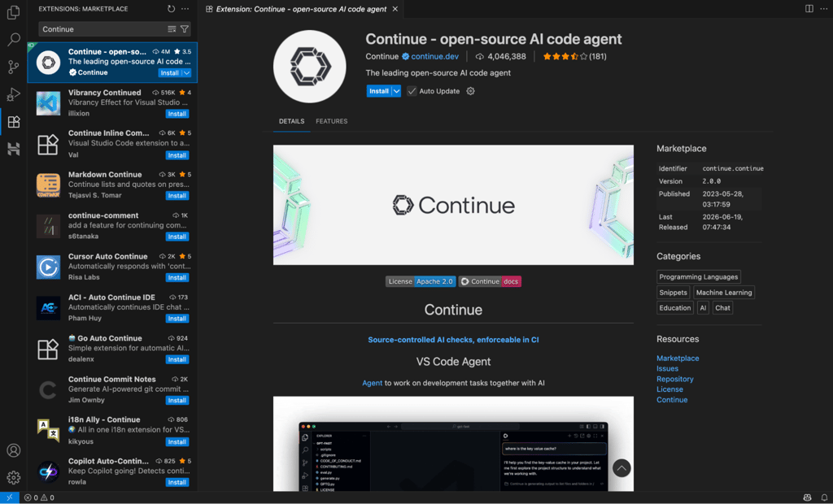The width and height of the screenshot is (833, 504).
Task: Switch to the DETAILS tab
Action: coord(292,121)
